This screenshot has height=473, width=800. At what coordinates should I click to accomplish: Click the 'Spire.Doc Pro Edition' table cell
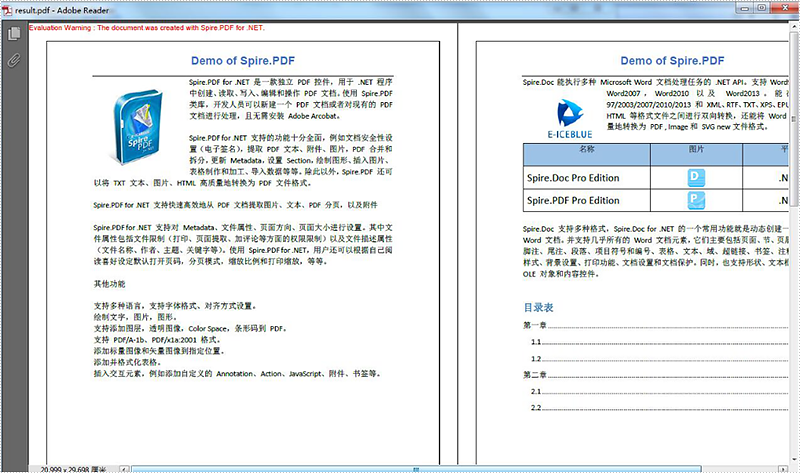[587, 178]
